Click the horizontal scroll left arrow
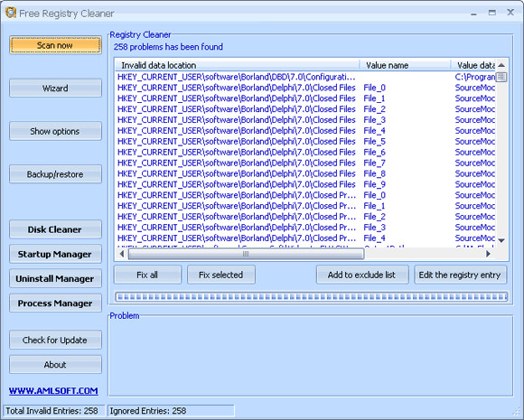 [x=122, y=254]
